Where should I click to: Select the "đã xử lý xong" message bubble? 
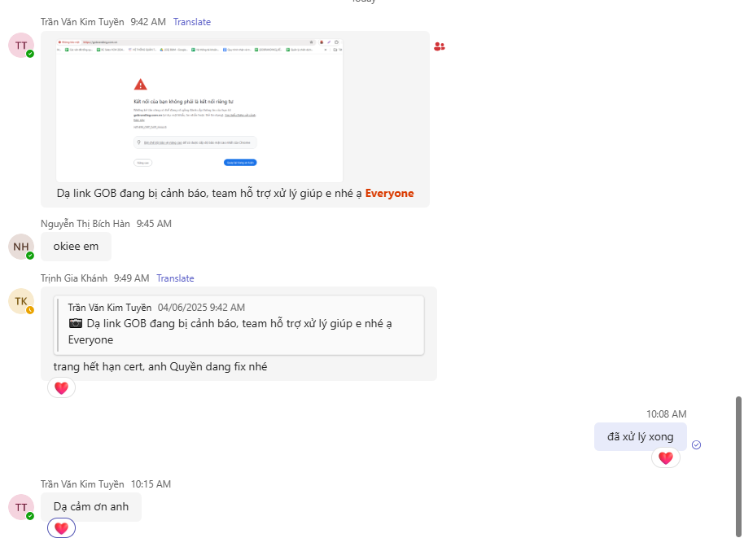(x=640, y=436)
